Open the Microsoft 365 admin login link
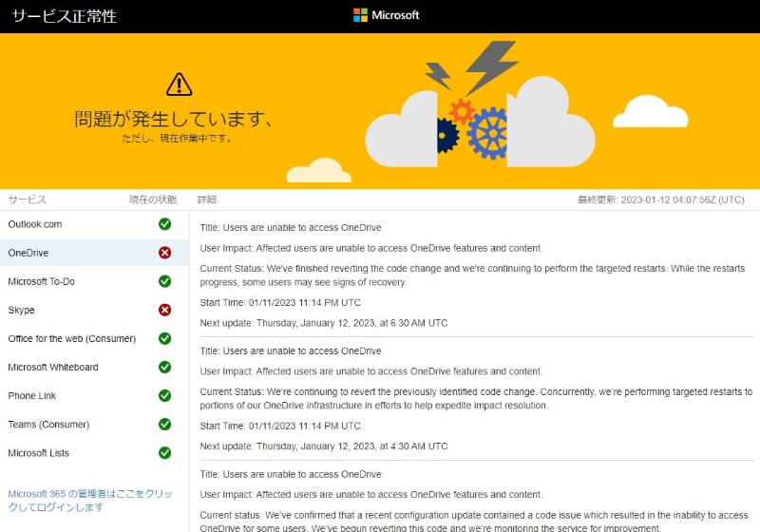Screen dimensions: 760x532 click(90, 501)
